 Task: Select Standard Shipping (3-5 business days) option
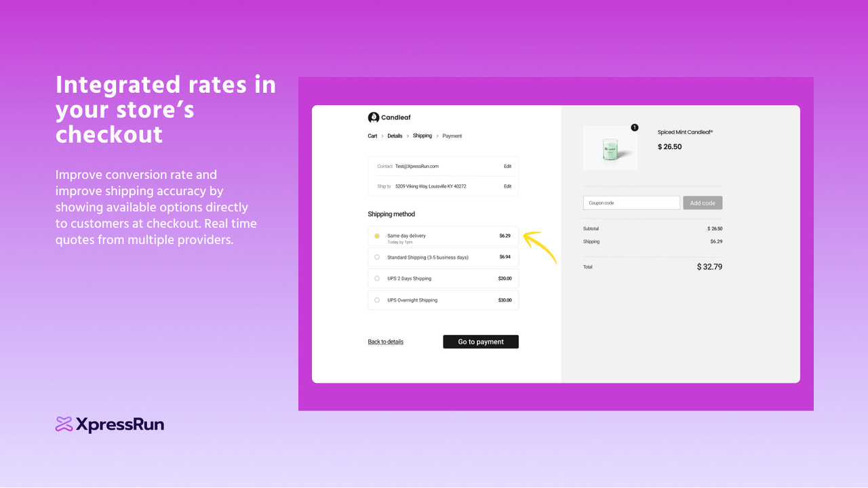[x=443, y=257]
